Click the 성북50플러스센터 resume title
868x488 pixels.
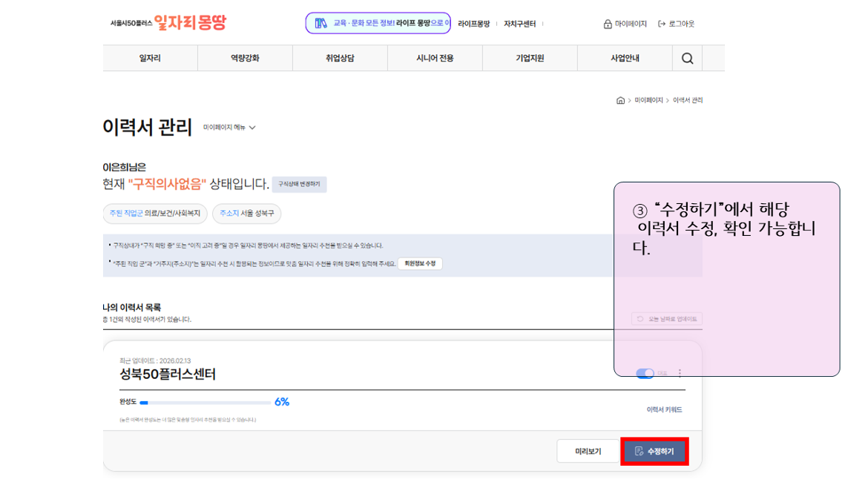point(168,374)
